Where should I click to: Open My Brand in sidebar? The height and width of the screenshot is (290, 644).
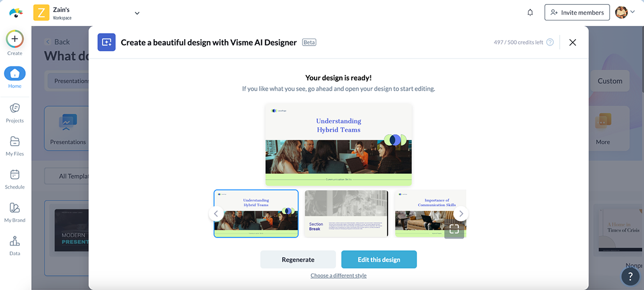click(x=14, y=212)
